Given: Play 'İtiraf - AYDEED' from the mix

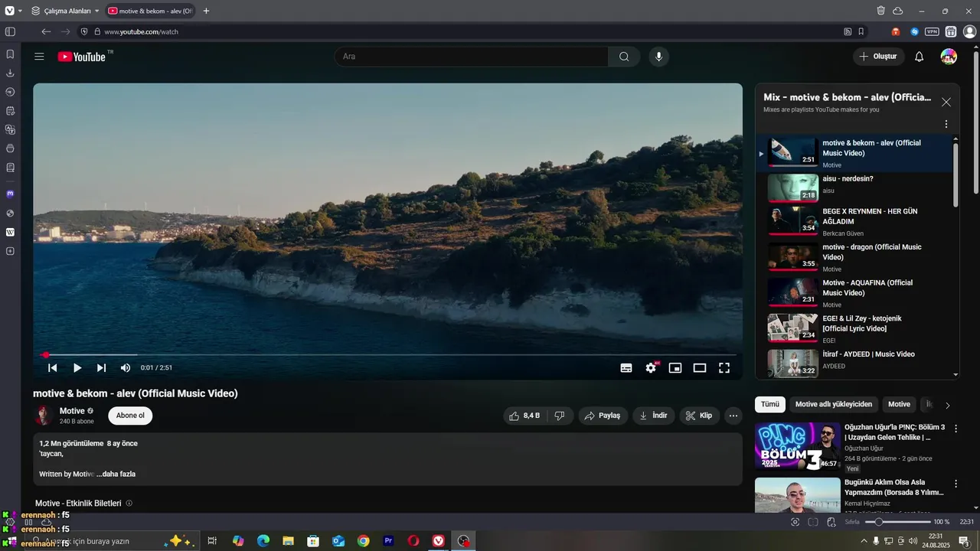Looking at the screenshot, I should point(855,364).
